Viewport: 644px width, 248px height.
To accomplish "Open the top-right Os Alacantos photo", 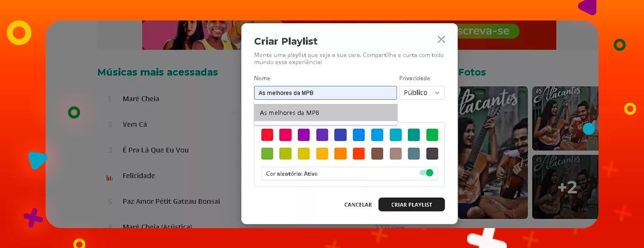I will point(565,118).
